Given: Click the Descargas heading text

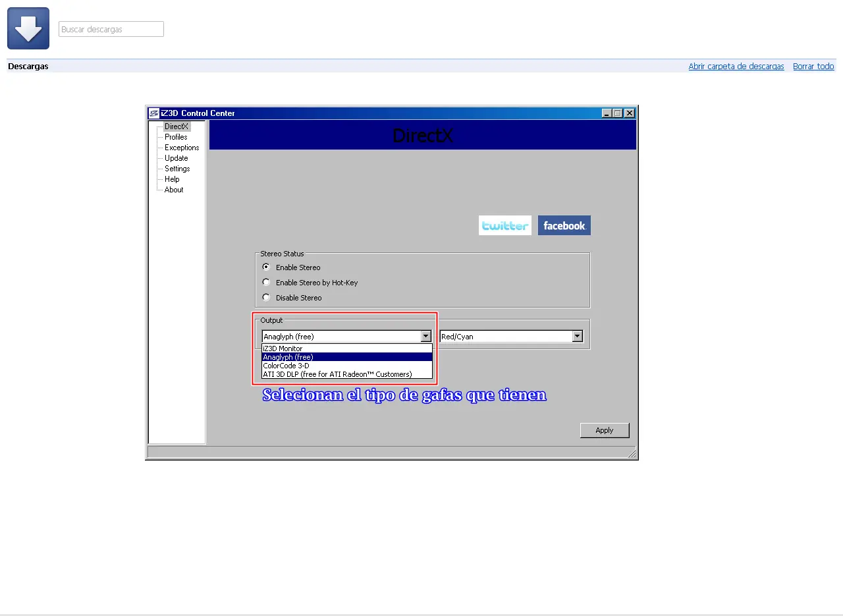Looking at the screenshot, I should click(x=28, y=67).
